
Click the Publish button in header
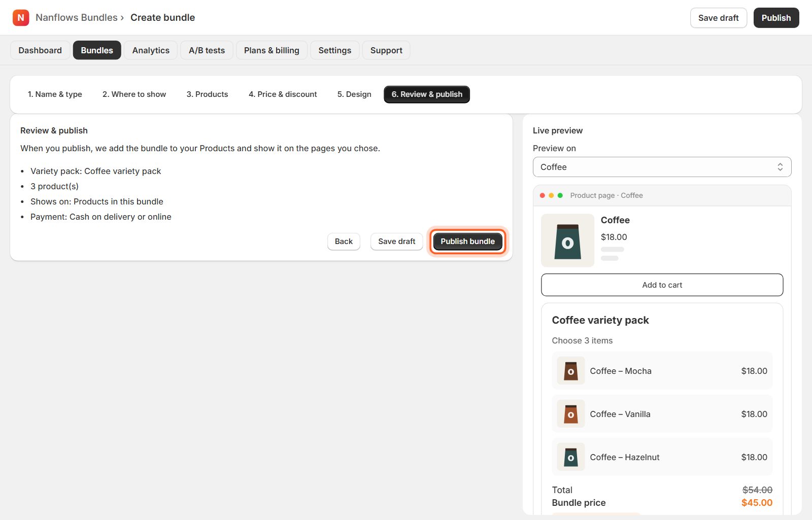point(776,18)
